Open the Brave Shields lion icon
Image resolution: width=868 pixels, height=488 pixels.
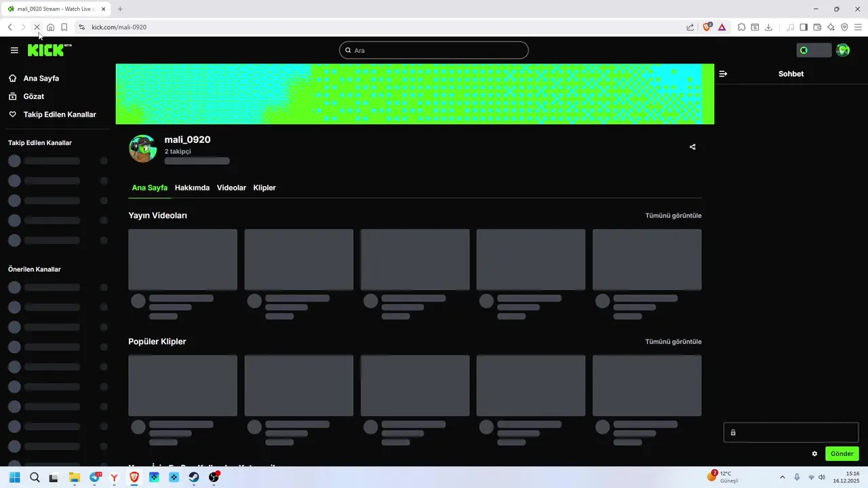click(707, 27)
